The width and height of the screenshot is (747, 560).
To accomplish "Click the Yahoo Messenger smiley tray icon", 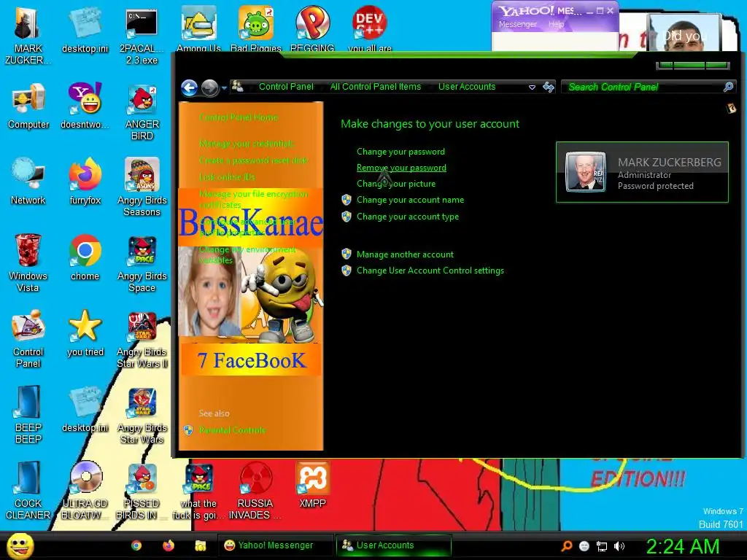I will coord(584,546).
